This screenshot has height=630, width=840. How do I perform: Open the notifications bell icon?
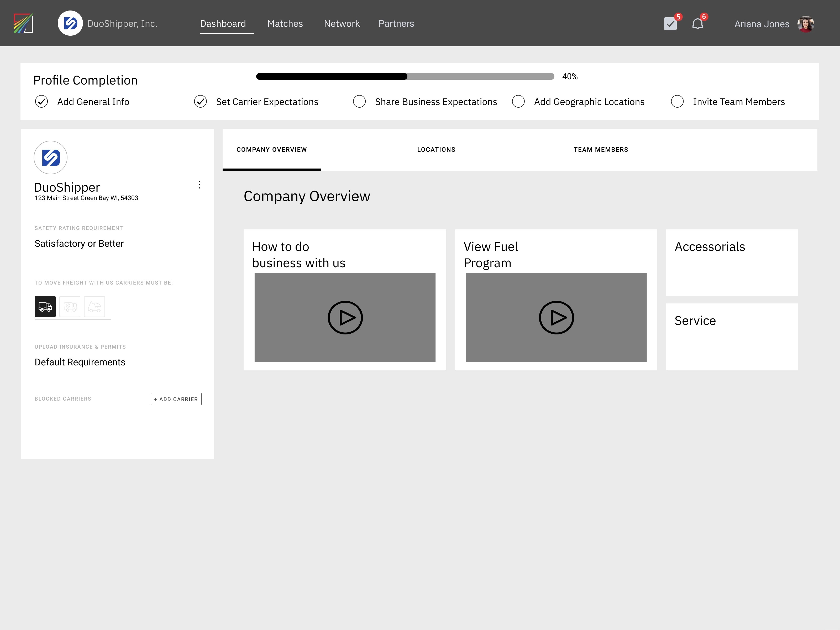(698, 24)
